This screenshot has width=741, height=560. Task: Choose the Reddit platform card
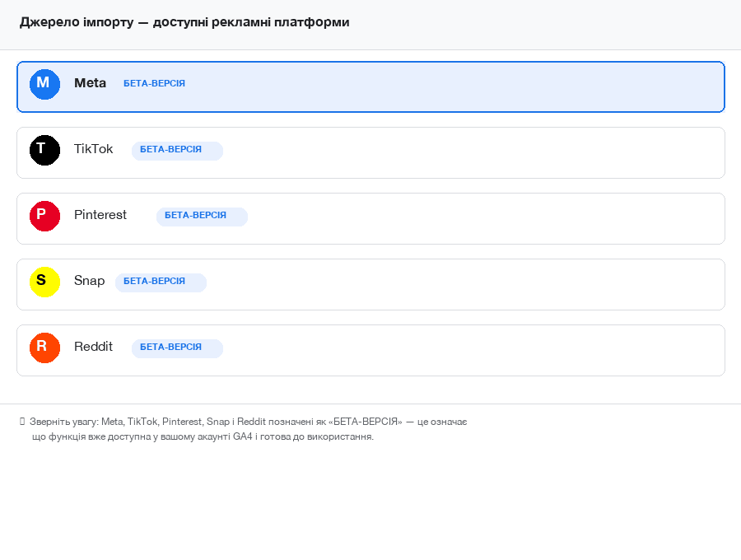coord(370,350)
